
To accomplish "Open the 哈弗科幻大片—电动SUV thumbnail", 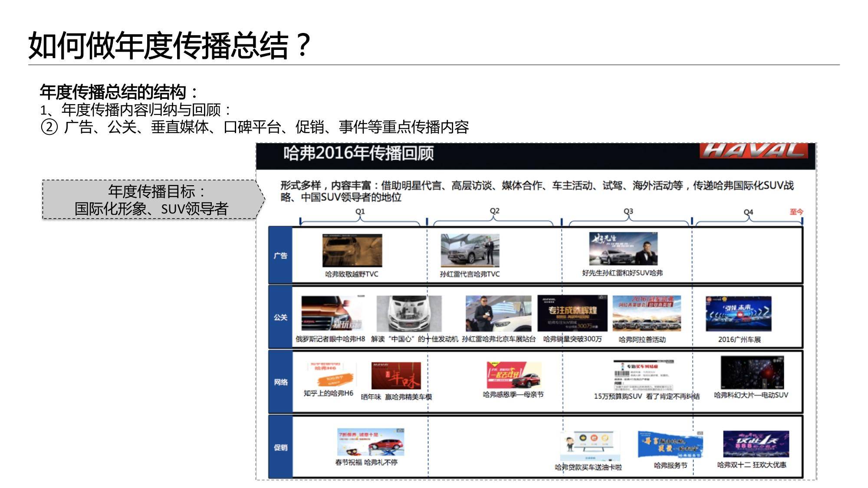I will [752, 373].
